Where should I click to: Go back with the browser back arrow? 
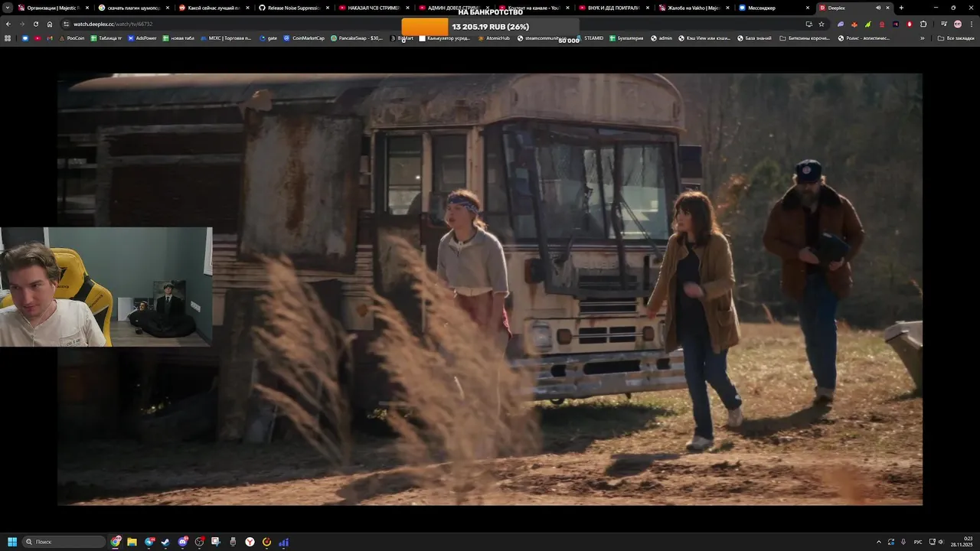[8, 24]
